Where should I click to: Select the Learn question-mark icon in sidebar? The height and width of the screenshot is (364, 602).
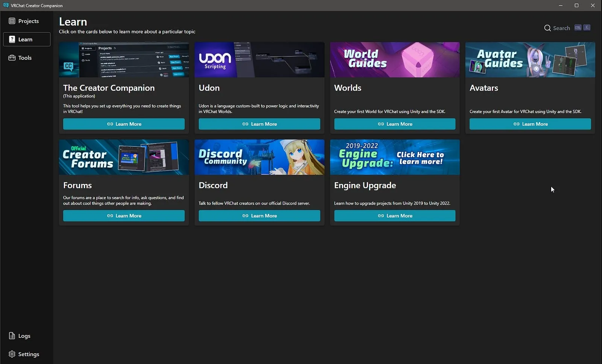click(12, 39)
